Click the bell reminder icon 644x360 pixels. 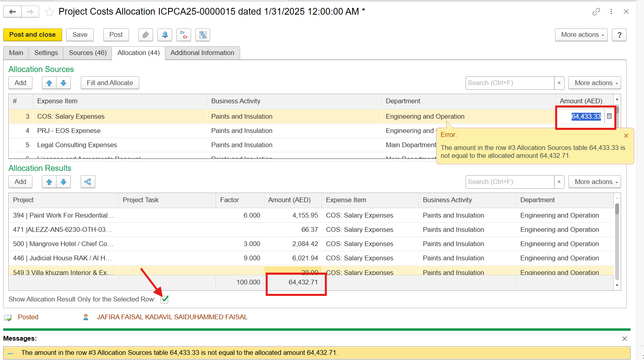[165, 35]
